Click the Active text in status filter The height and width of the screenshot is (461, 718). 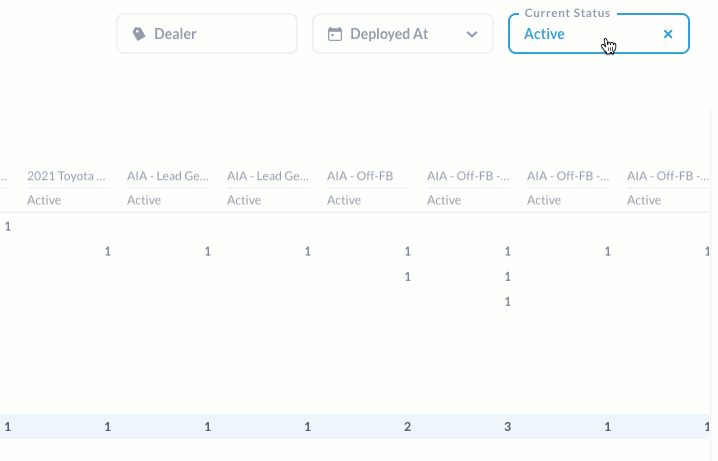(544, 34)
